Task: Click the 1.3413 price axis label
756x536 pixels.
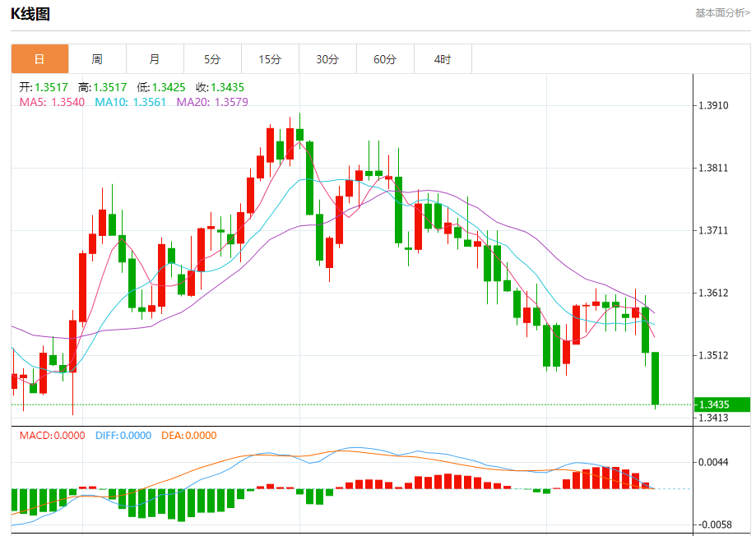Action: point(713,418)
